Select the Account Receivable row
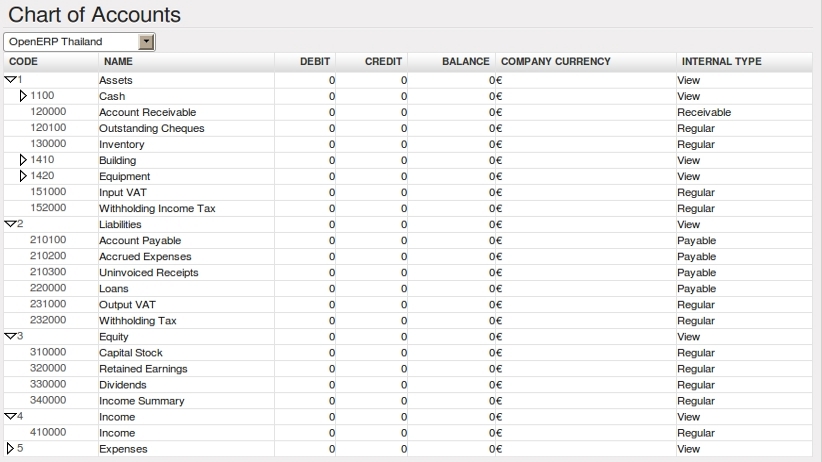 408,112
